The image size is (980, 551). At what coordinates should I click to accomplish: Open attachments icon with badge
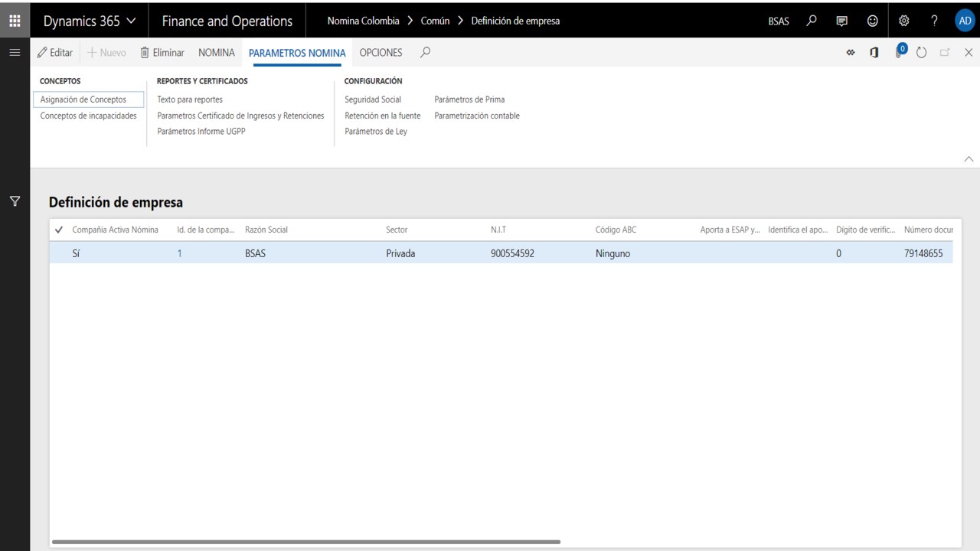coord(900,51)
